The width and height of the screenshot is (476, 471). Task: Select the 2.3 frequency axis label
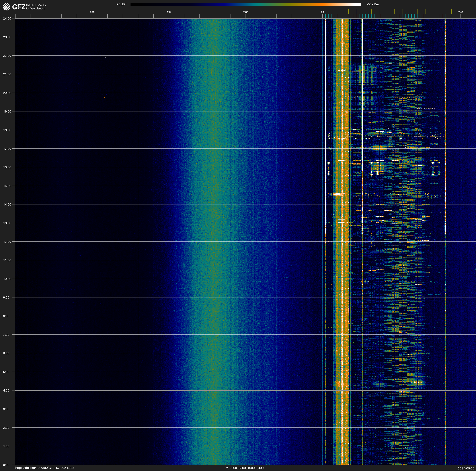(169, 12)
